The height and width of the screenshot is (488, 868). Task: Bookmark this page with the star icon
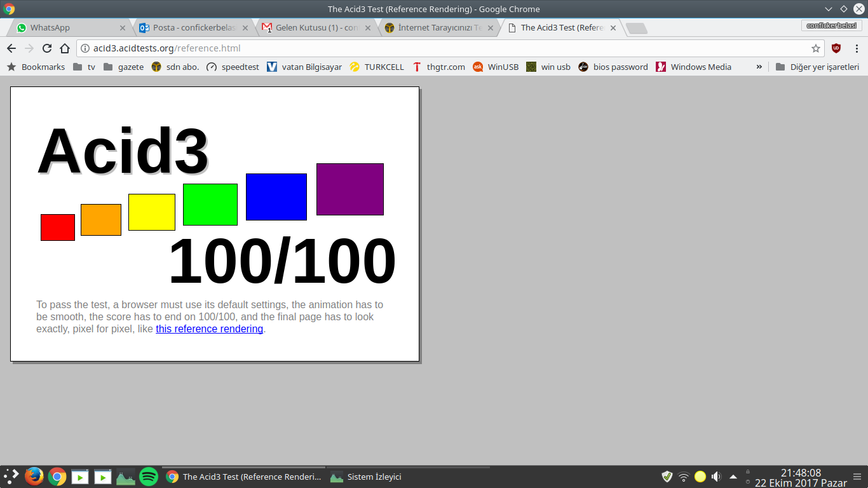(x=816, y=48)
